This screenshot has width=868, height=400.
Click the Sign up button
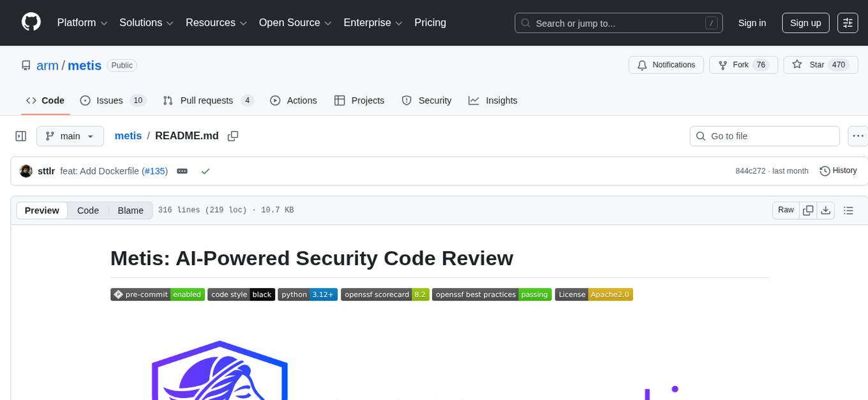coord(805,23)
